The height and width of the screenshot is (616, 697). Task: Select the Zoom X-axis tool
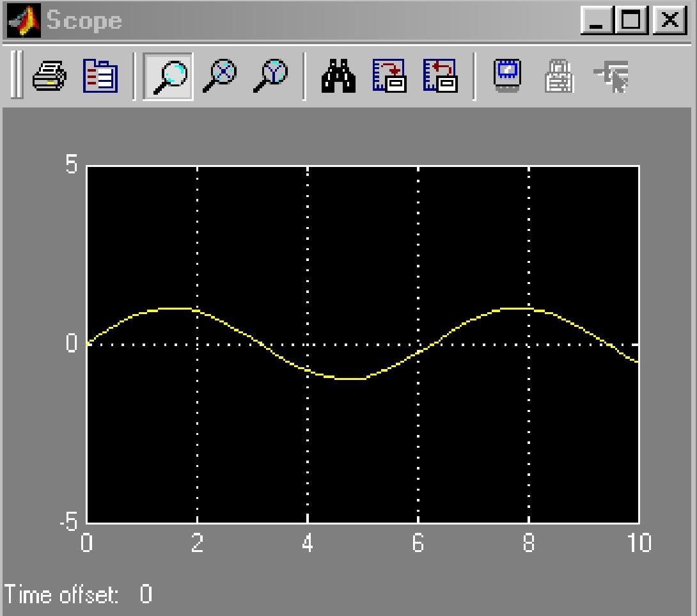[219, 77]
